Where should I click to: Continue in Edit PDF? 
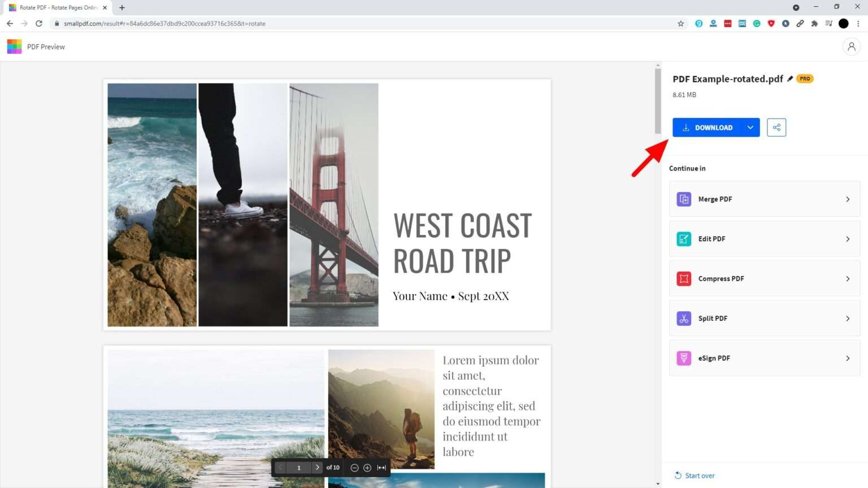point(764,239)
